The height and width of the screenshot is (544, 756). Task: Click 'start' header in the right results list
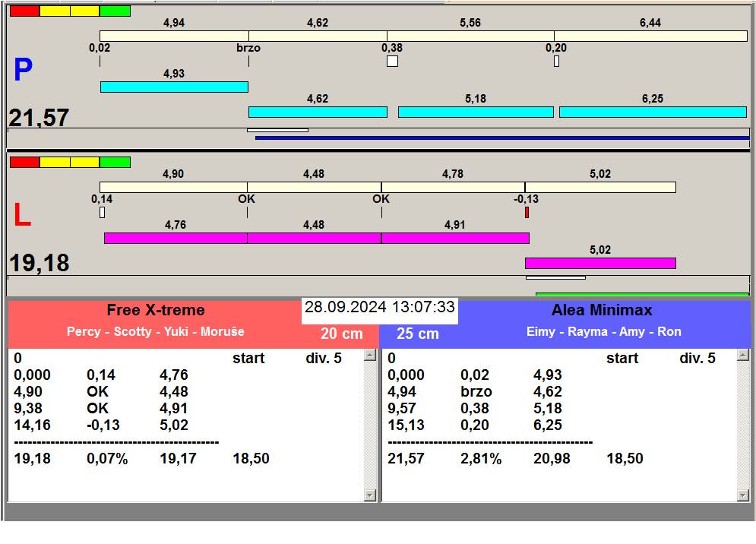622,358
